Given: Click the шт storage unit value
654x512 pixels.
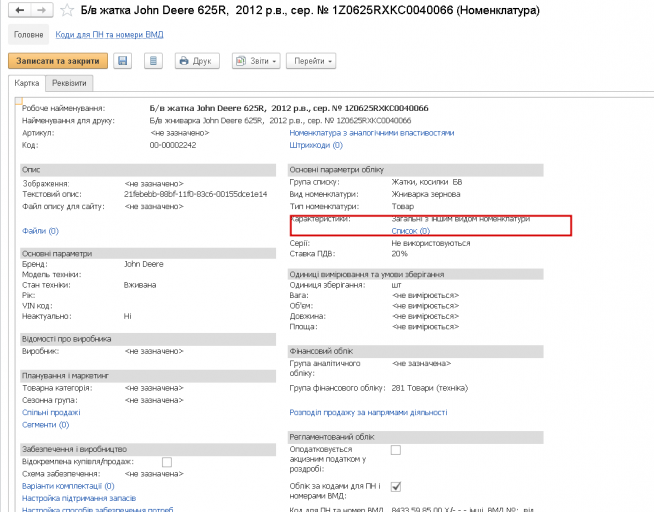Looking at the screenshot, I should tap(396, 285).
